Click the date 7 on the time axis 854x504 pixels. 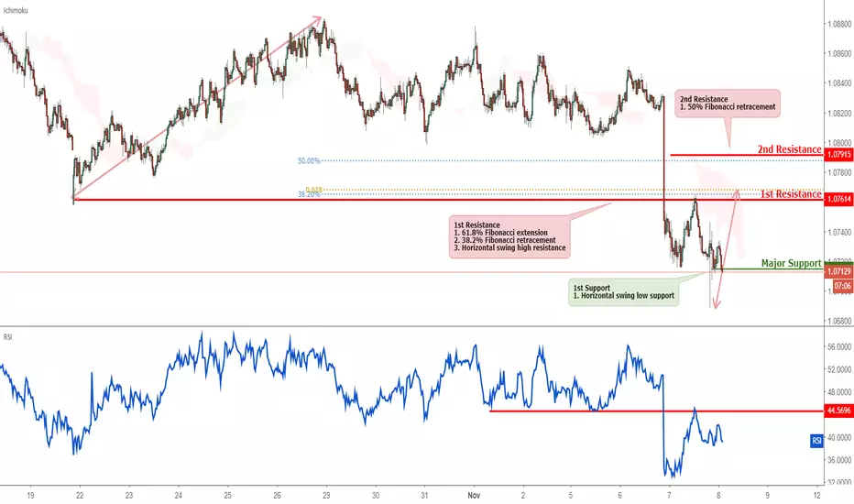670,495
